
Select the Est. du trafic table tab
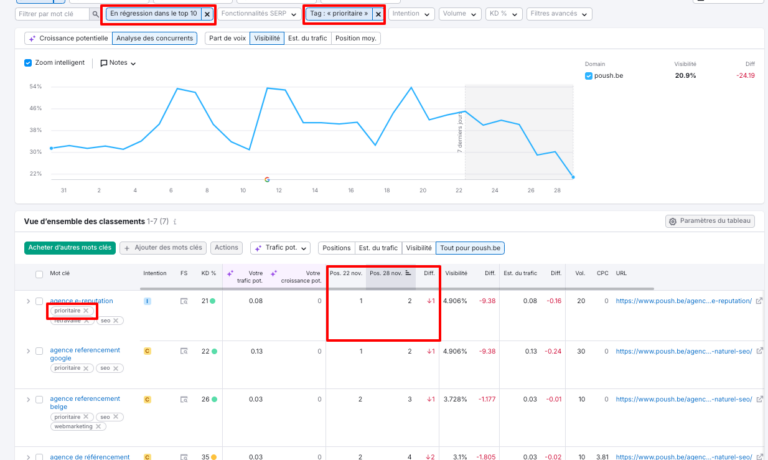[x=378, y=247]
